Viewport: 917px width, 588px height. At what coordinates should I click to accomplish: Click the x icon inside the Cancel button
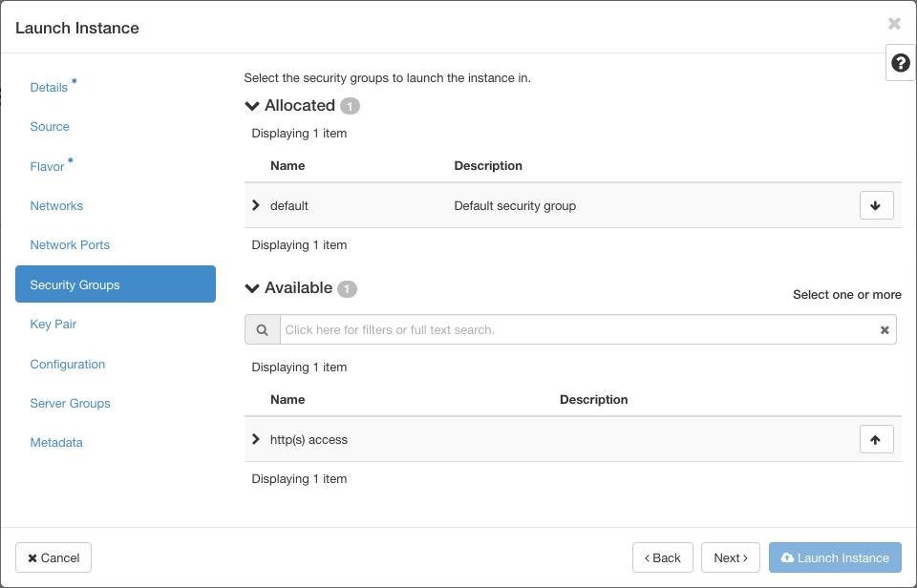(33, 557)
